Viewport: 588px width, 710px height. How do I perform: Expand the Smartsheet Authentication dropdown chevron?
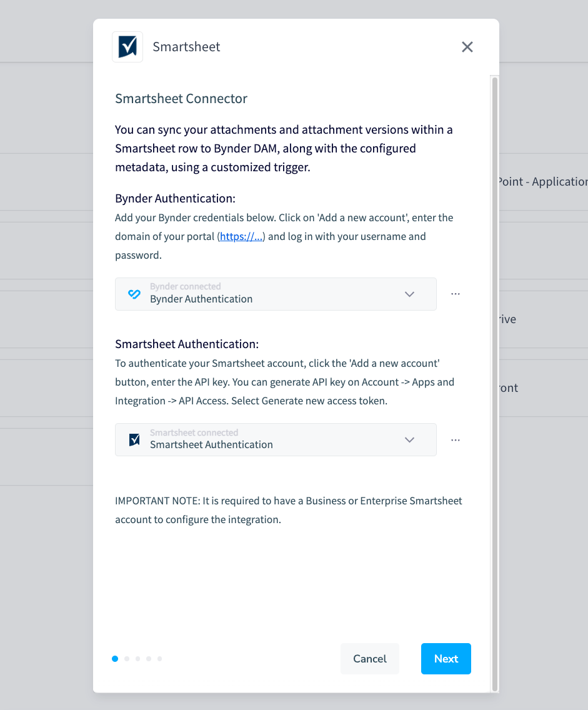pyautogui.click(x=409, y=439)
